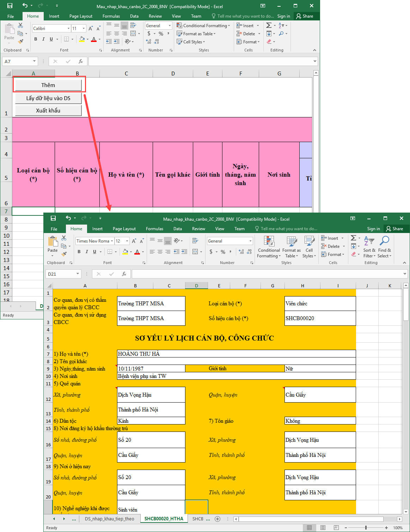This screenshot has width=410, height=532.
Task: Expand the Times New Roman font name dropdown
Action: click(112, 241)
